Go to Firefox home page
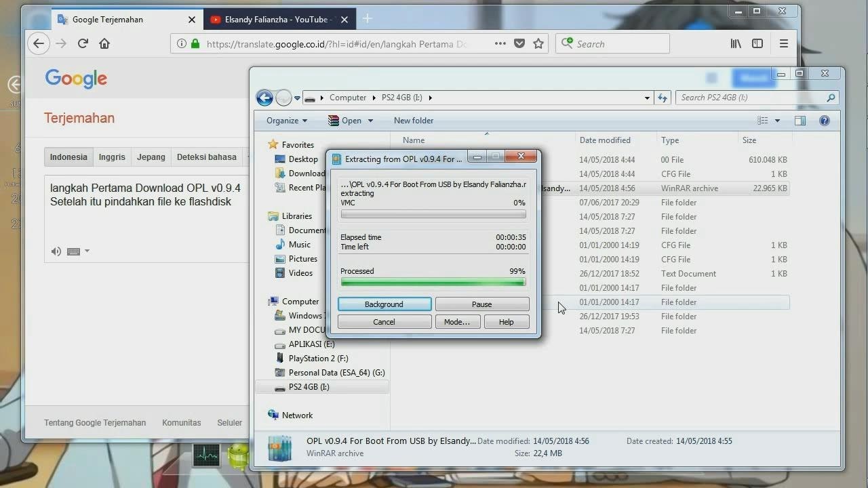 click(104, 43)
